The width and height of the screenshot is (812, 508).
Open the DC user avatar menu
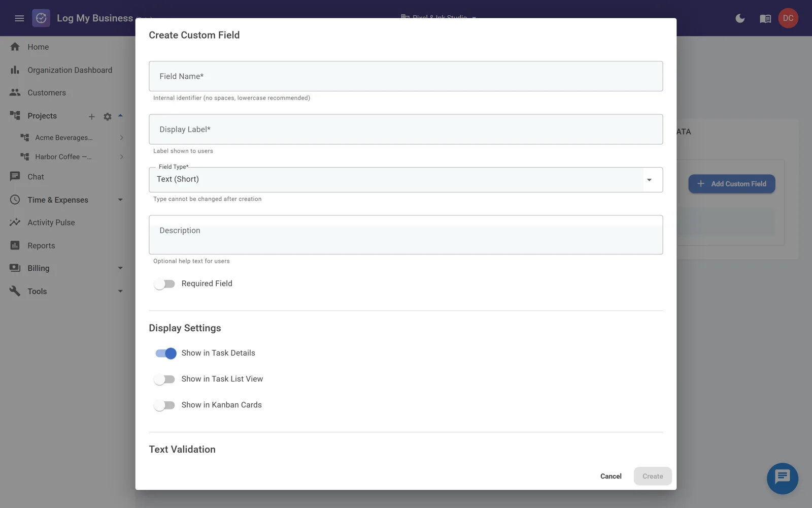click(788, 18)
